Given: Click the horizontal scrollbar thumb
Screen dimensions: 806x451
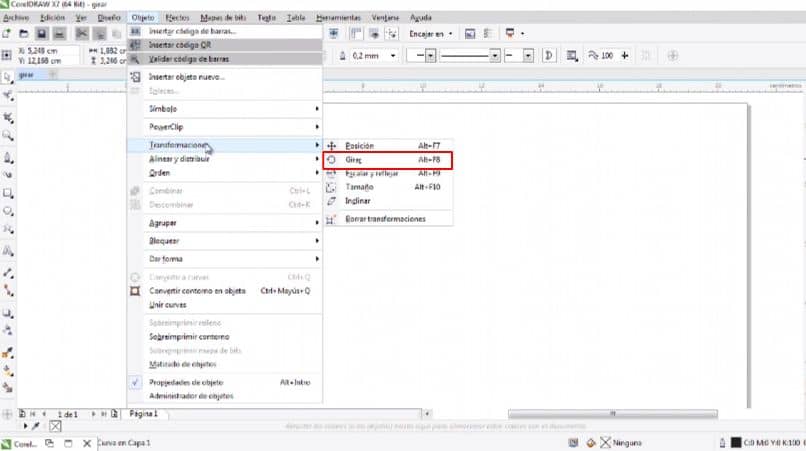Looking at the screenshot, I should pyautogui.click(x=613, y=413).
